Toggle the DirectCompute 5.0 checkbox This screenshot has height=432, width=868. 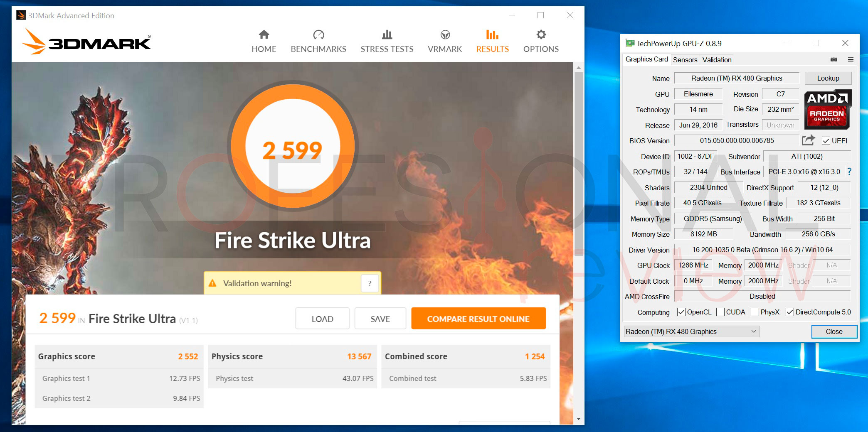pyautogui.click(x=790, y=312)
